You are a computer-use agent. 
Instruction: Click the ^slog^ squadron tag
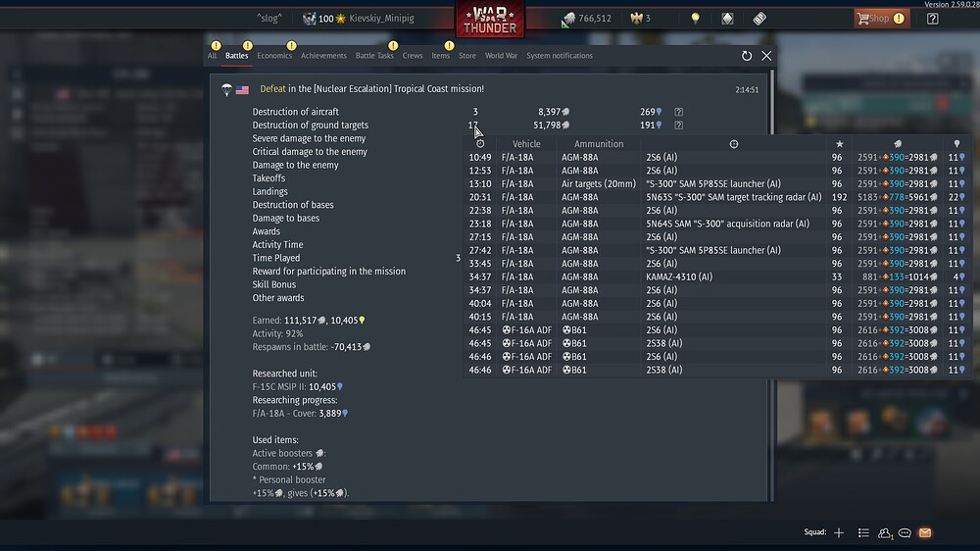[x=269, y=18]
